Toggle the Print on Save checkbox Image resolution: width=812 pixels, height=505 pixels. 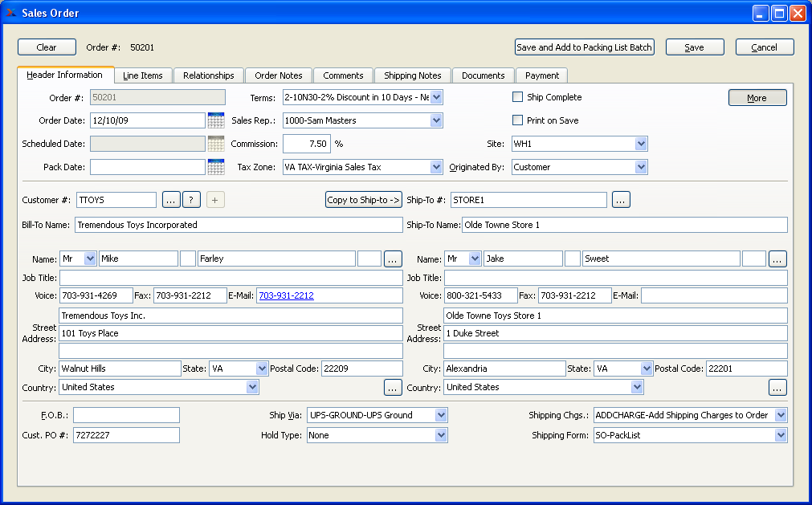518,120
